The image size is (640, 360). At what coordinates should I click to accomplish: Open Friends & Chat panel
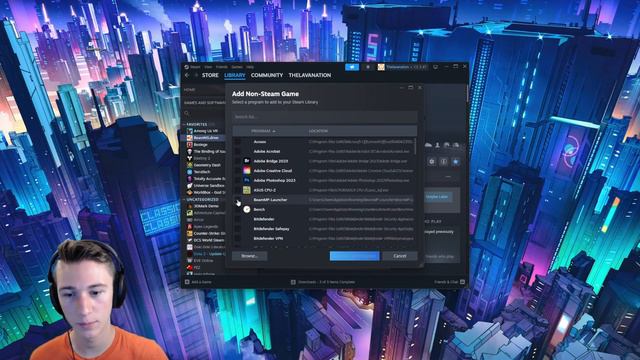[x=449, y=282]
